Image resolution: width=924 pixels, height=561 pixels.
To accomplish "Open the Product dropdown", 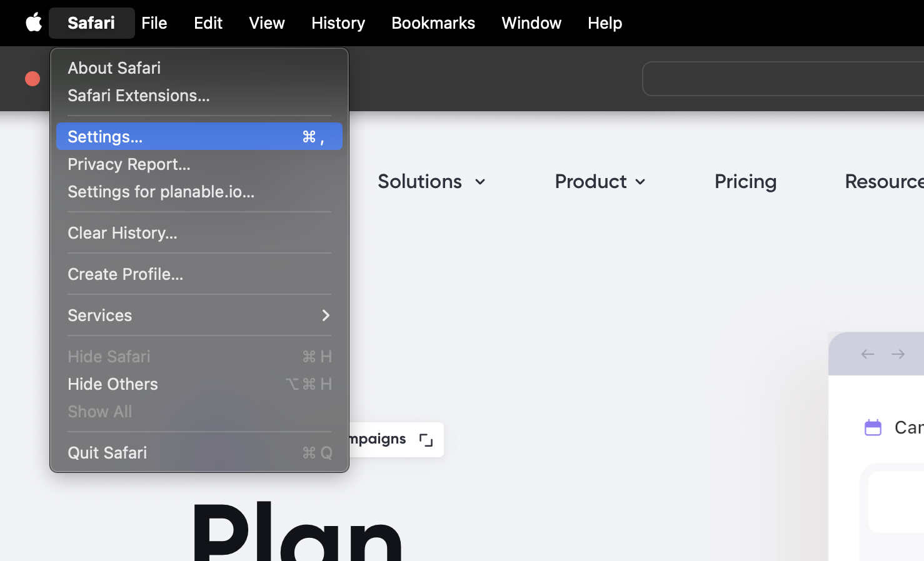I will (x=600, y=182).
